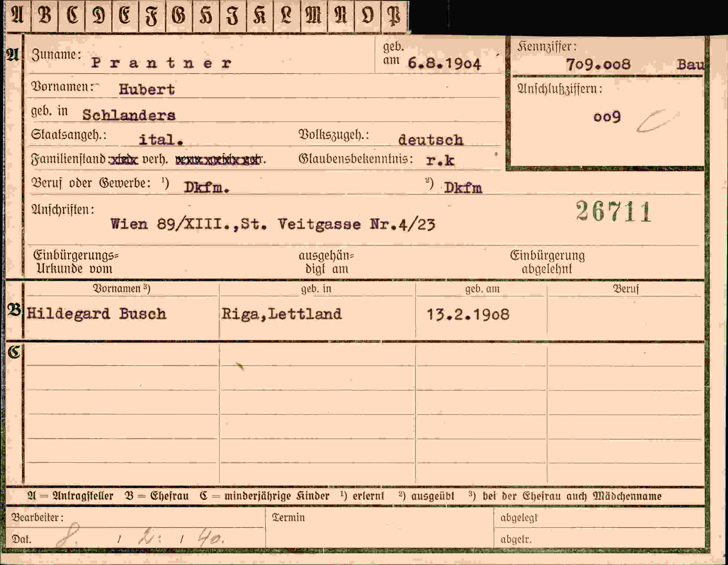Click the typed "Bau" after Kennziffer
Image resolution: width=728 pixels, height=565 pixels.
(690, 64)
